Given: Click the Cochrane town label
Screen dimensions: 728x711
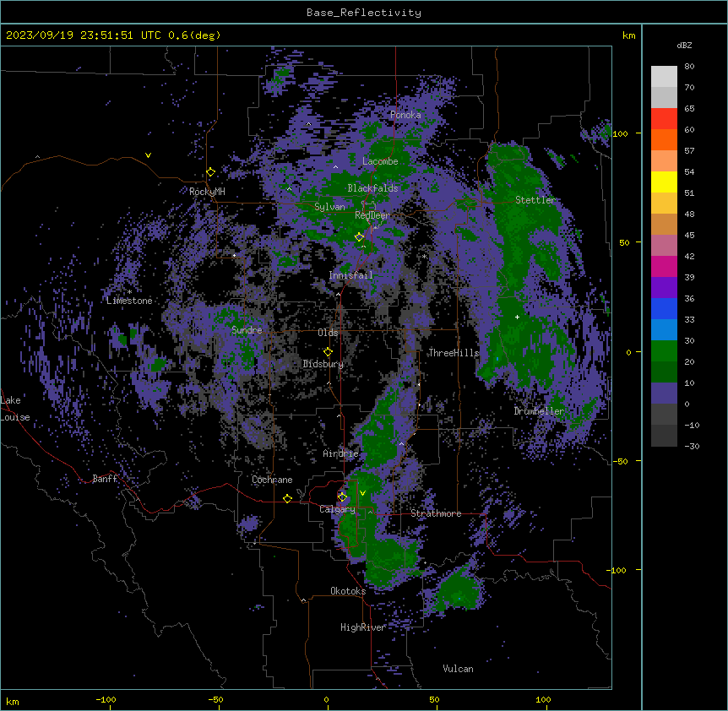Looking at the screenshot, I should pos(272,480).
